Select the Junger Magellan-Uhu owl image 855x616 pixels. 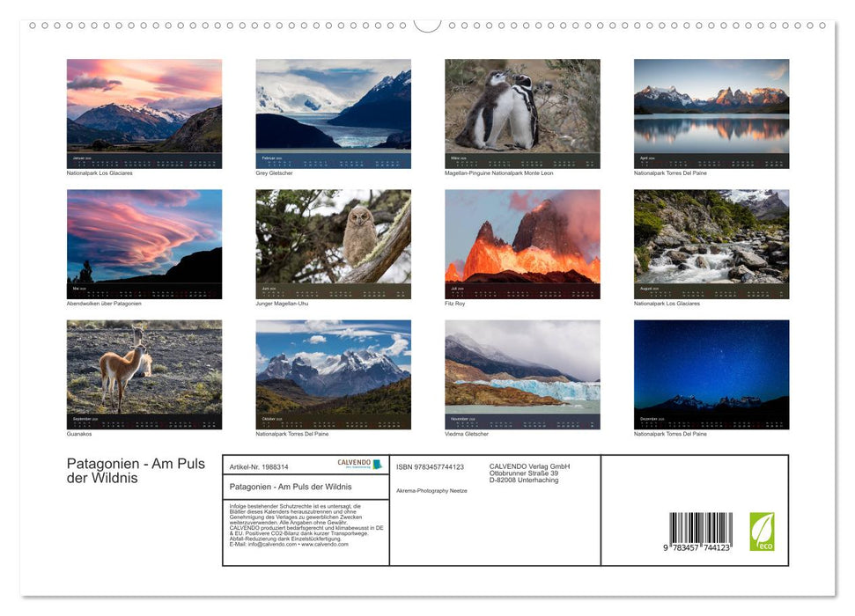coord(333,243)
